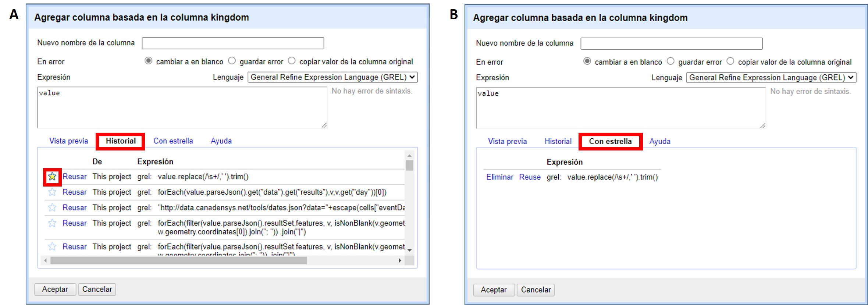
Task: Click the horizontal scrollbar left arrow
Action: [x=45, y=260]
